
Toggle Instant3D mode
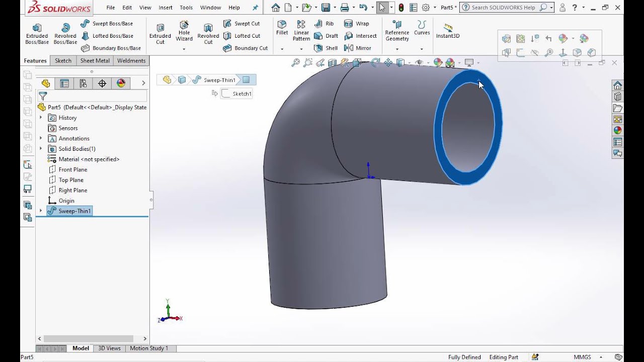[448, 30]
